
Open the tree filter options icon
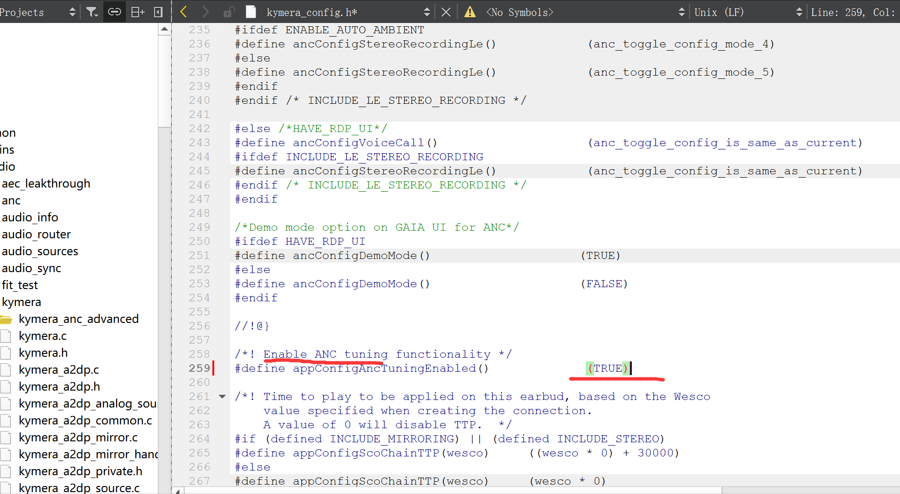(x=92, y=11)
